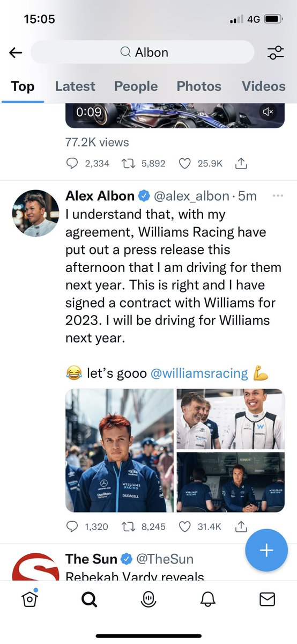This screenshot has width=297, height=644.
Task: Open search filter settings icon
Action: click(x=276, y=53)
